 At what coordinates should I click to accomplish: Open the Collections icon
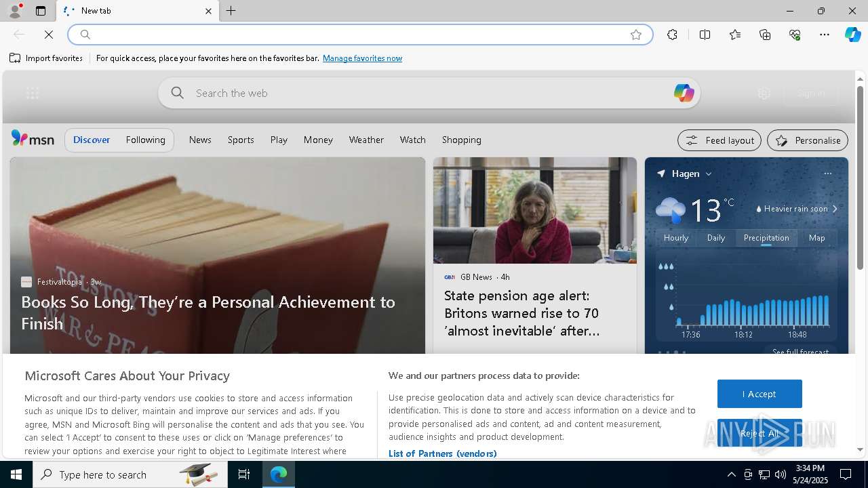(765, 35)
